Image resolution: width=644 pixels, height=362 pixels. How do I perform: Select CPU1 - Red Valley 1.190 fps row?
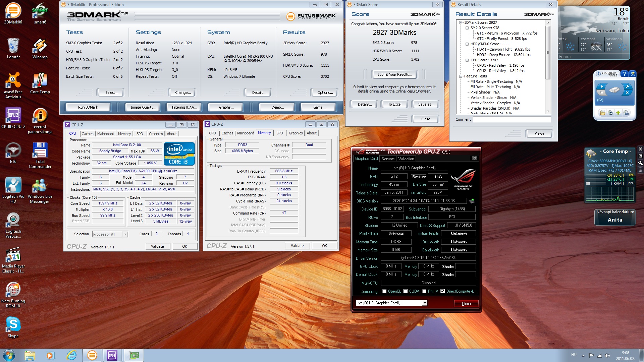pyautogui.click(x=500, y=65)
